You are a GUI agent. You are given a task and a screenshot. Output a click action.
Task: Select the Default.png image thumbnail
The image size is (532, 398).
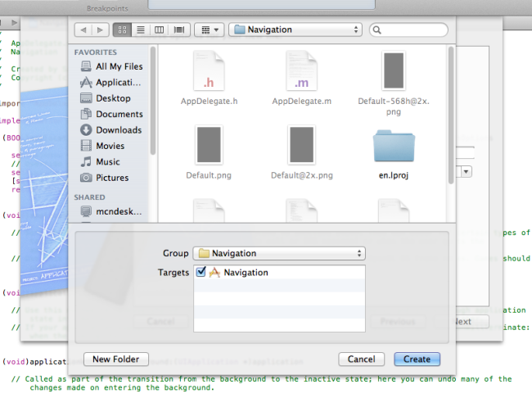[209, 145]
